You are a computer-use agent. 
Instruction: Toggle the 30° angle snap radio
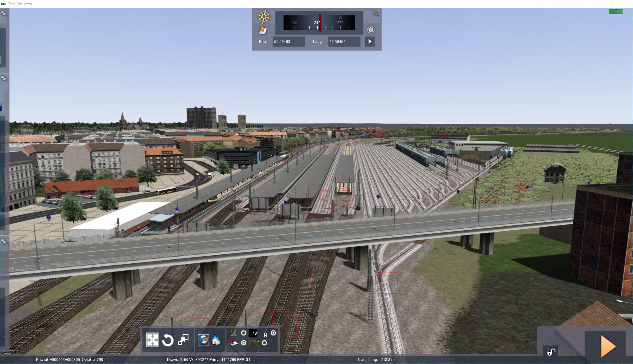244,333
